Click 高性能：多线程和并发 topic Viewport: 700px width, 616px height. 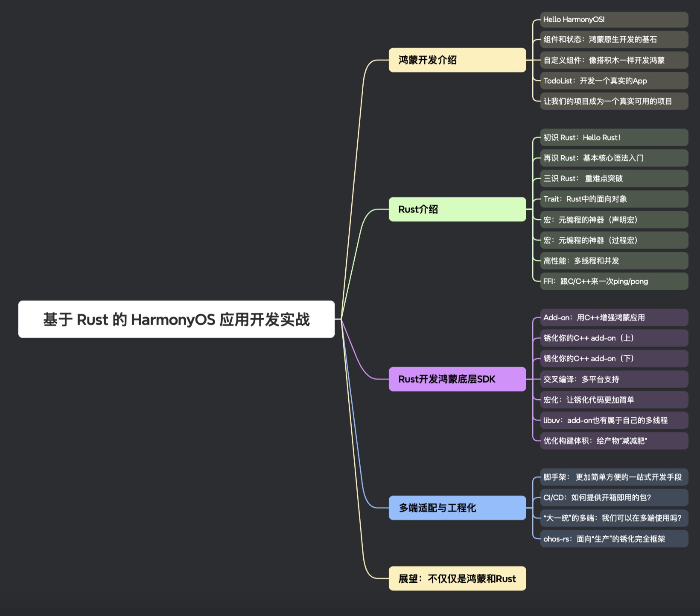click(x=614, y=261)
